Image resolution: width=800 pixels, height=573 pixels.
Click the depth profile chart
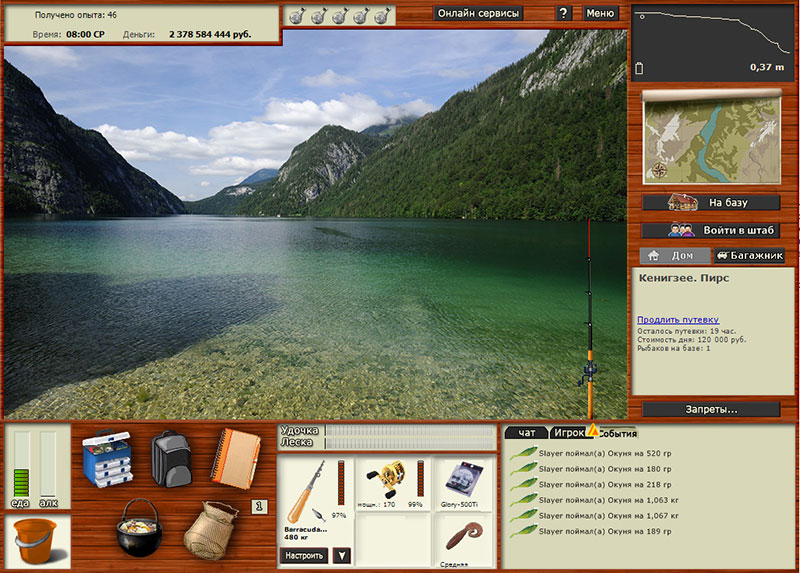(713, 43)
